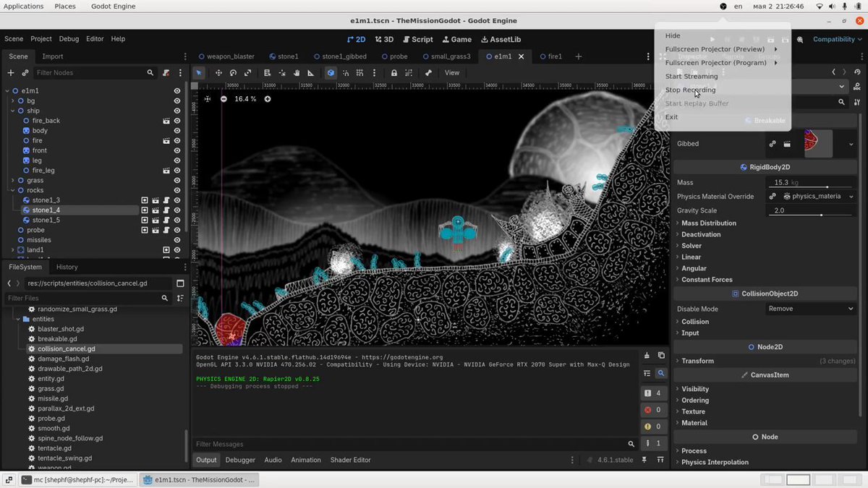The image size is (868, 488).
Task: Choose Stop Recording in the tray menu
Action: (x=690, y=90)
